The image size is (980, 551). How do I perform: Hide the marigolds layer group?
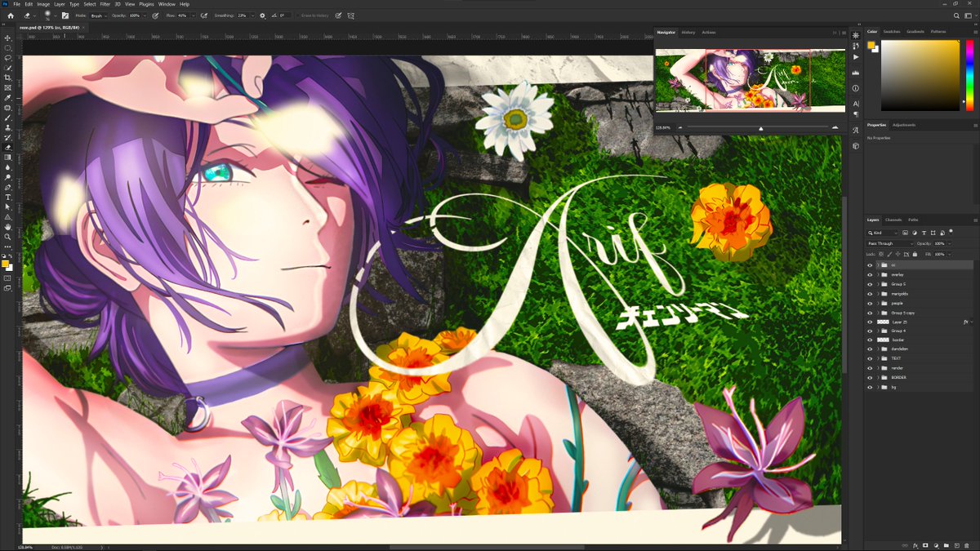click(869, 293)
